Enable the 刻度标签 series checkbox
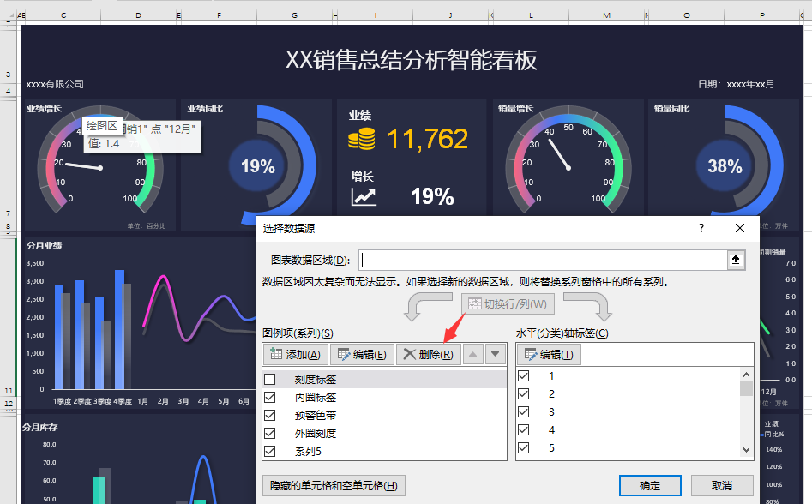This screenshot has height=504, width=812. pos(270,380)
